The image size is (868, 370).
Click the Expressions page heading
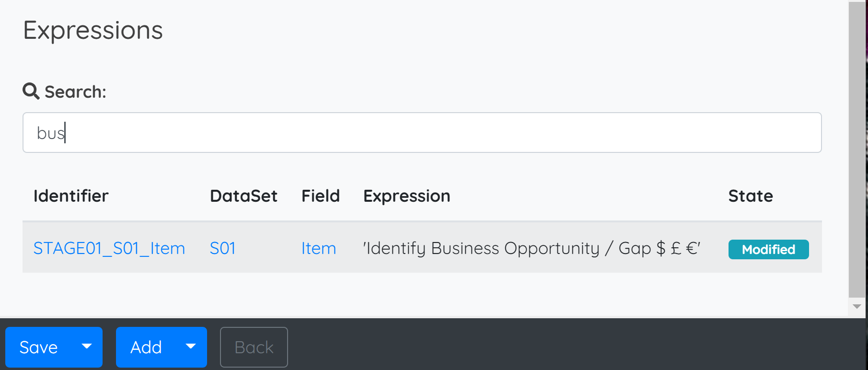93,30
